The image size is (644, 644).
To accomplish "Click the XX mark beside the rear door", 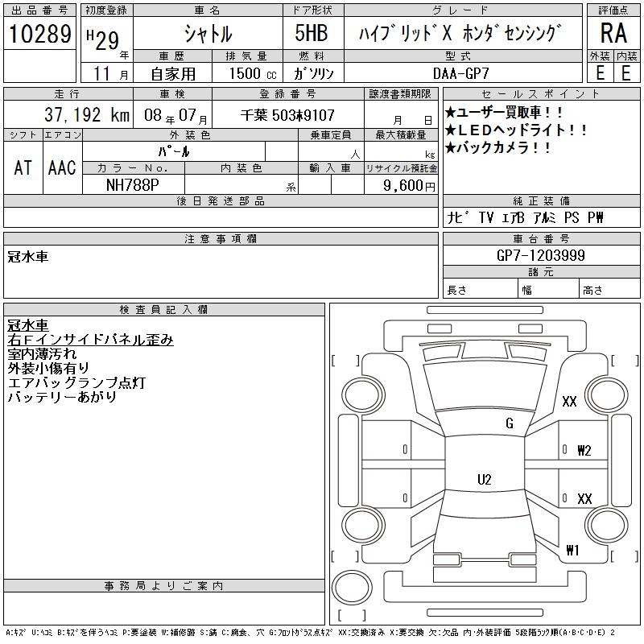I will (x=584, y=499).
